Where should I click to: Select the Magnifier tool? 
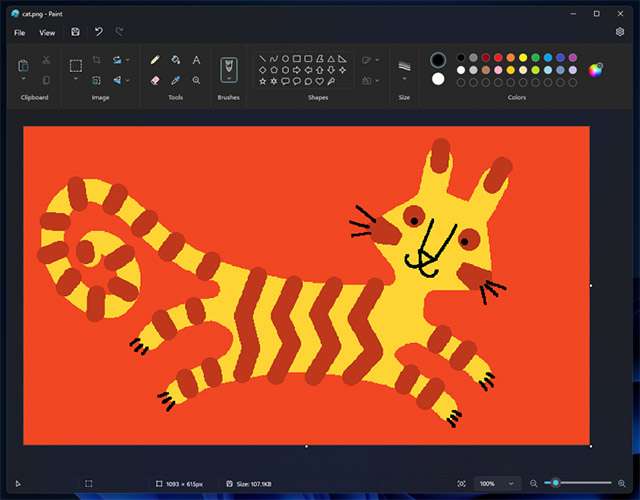[x=196, y=80]
